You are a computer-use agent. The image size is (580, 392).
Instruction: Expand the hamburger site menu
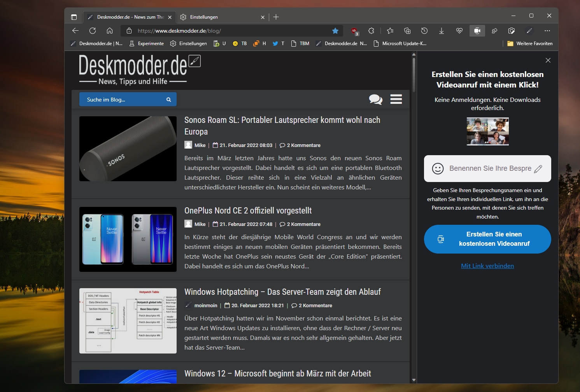[x=396, y=99]
